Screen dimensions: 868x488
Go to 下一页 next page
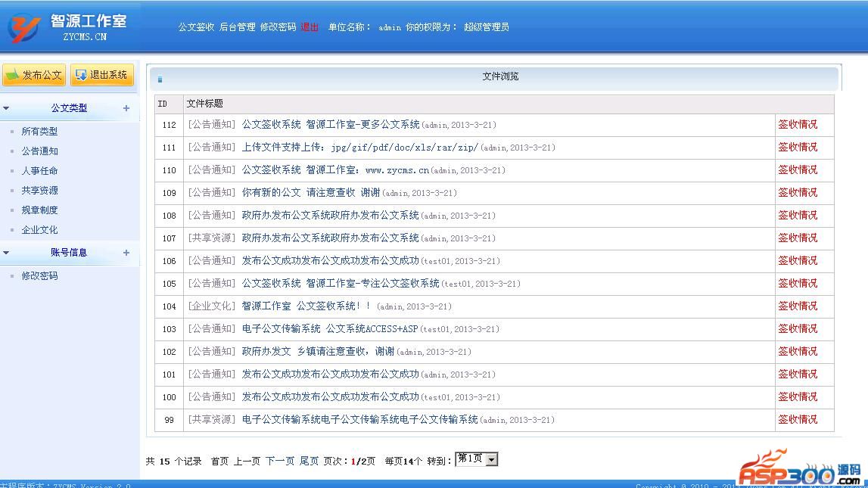(279, 461)
